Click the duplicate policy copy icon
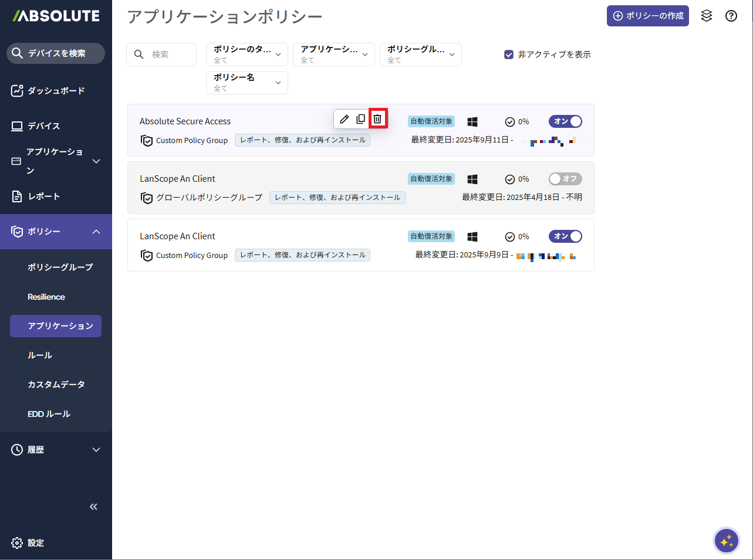The image size is (753, 560). coord(361,119)
